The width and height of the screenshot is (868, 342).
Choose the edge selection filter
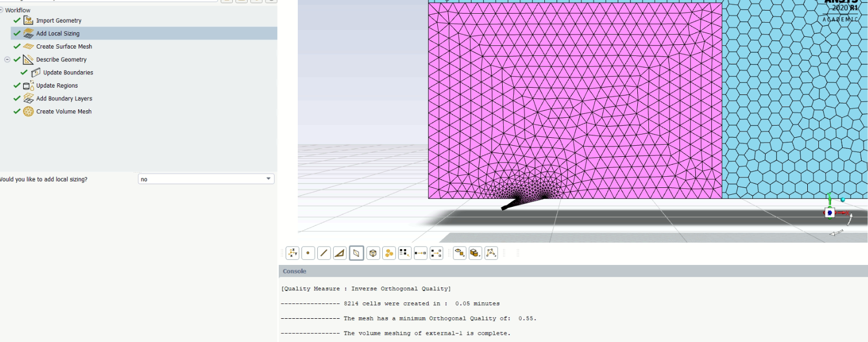coord(324,253)
